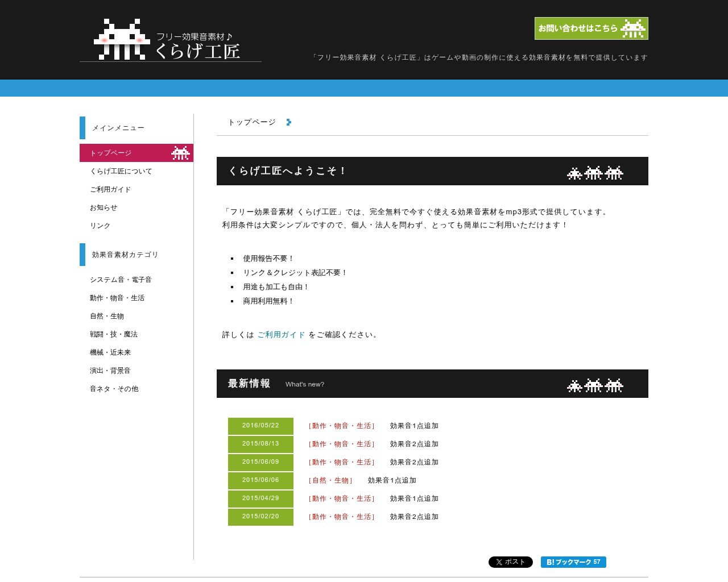Click the blue breadcrumb arrow icon

click(x=289, y=122)
